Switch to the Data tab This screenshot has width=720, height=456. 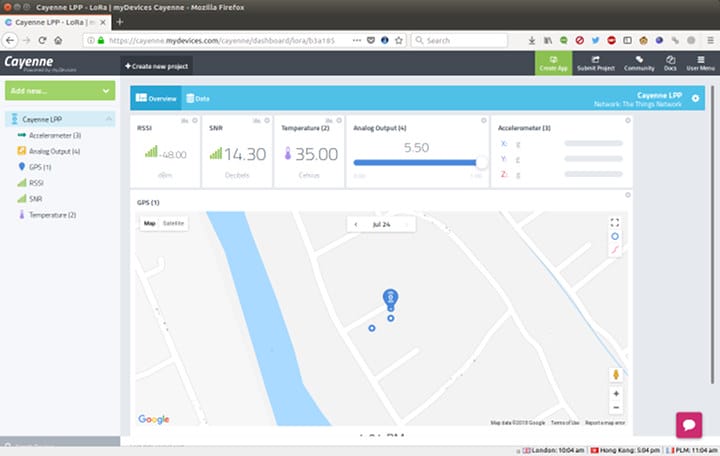pos(198,98)
